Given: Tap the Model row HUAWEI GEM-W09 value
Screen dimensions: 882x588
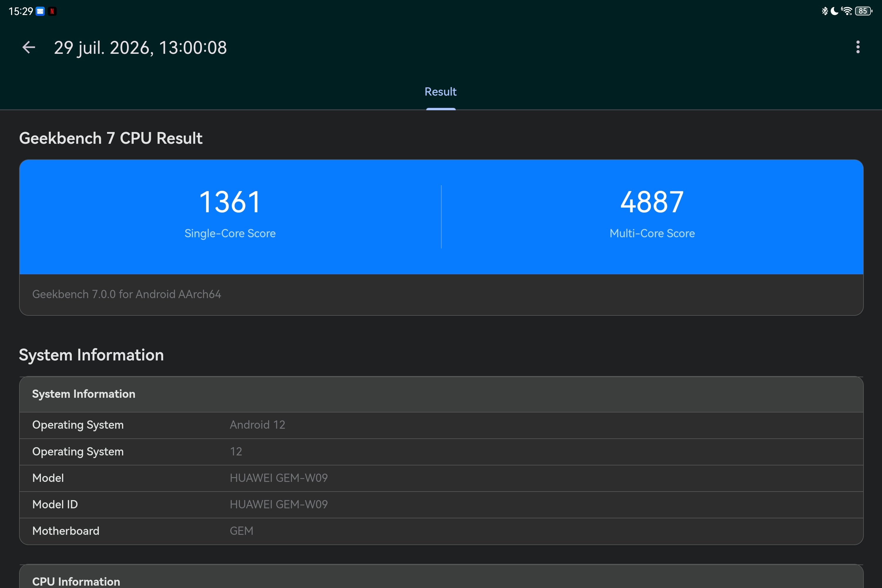Looking at the screenshot, I should click(279, 478).
